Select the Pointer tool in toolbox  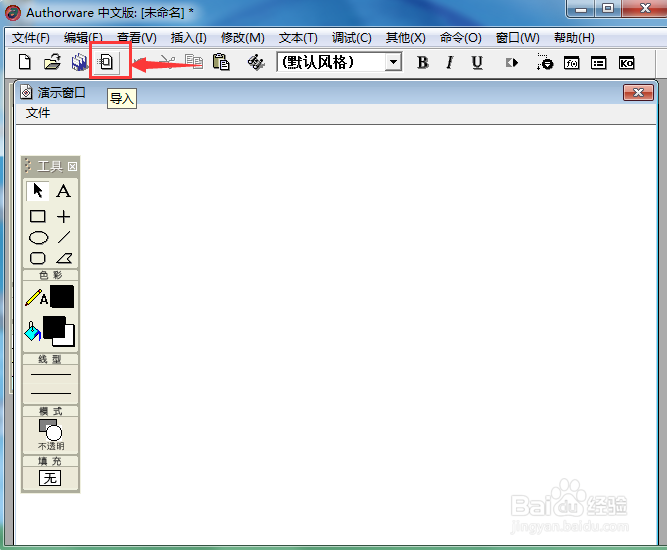pos(38,191)
